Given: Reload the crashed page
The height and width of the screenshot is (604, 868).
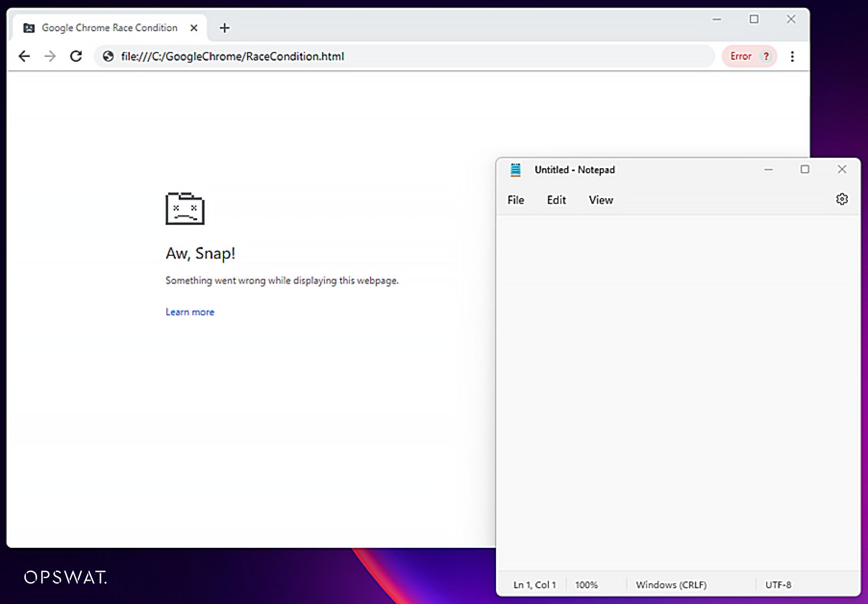Looking at the screenshot, I should pos(76,56).
